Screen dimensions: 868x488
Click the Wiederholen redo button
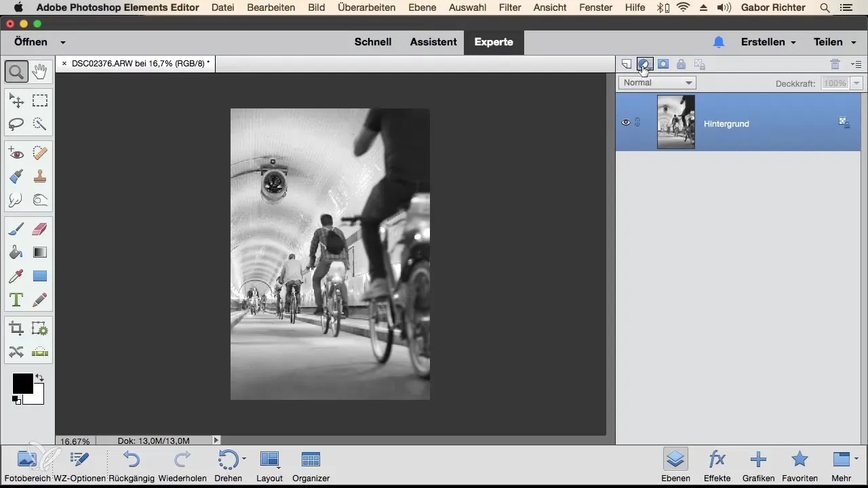[182, 466]
